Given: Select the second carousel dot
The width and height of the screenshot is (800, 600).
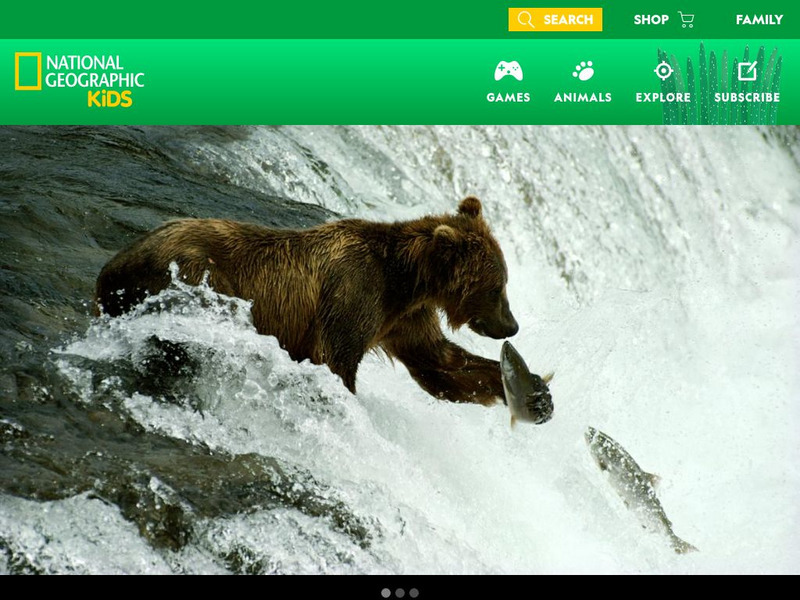Looking at the screenshot, I should click(400, 593).
